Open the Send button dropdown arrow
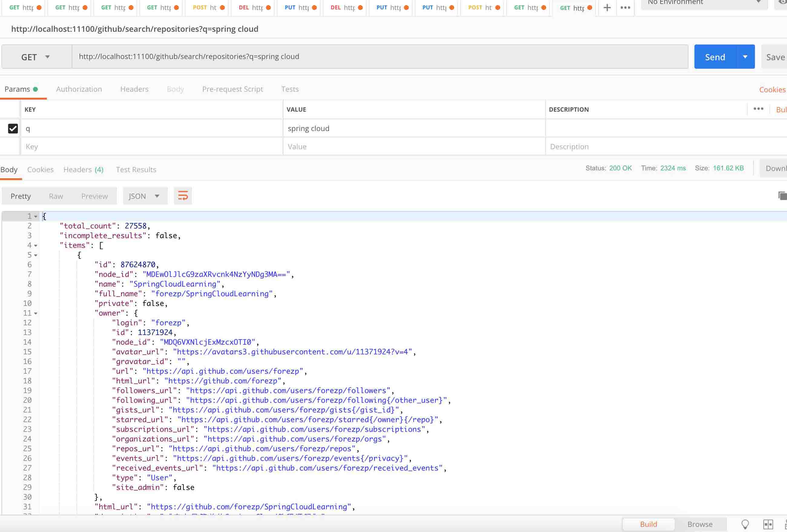787x532 pixels. pyautogui.click(x=745, y=57)
